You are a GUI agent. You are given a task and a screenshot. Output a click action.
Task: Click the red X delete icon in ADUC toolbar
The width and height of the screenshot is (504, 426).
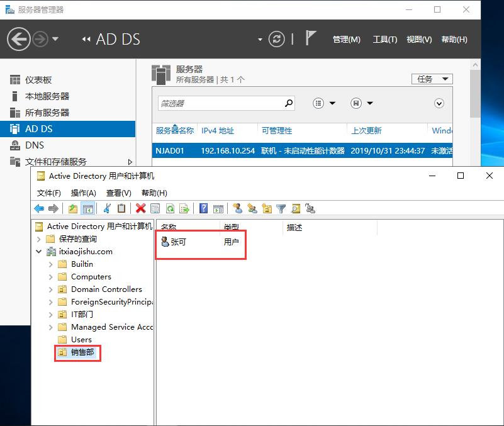(x=140, y=208)
